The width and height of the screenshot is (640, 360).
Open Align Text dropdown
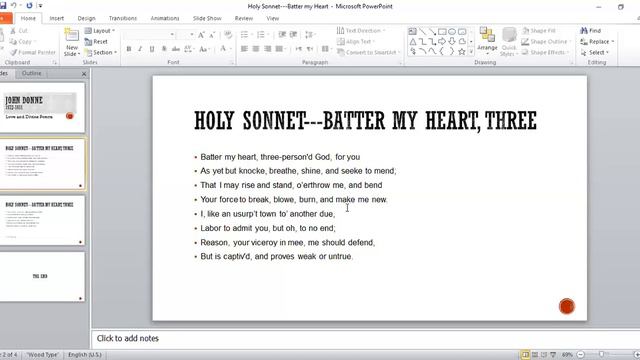(x=356, y=42)
